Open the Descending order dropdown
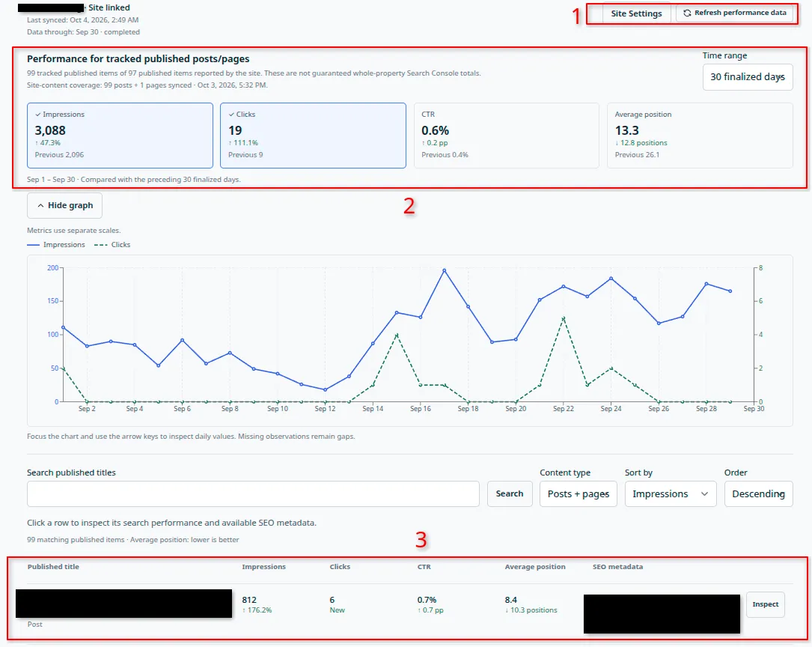Screen dimensions: 812x647 (x=758, y=493)
